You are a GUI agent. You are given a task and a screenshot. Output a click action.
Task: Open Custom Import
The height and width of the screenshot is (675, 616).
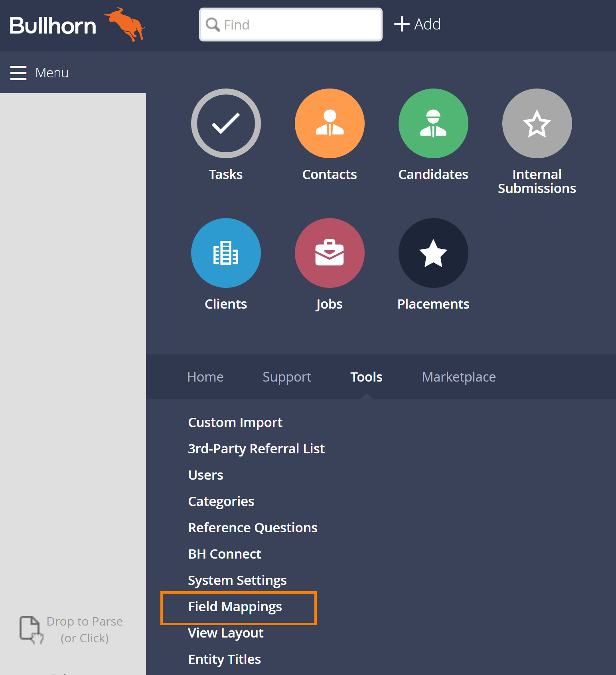(x=235, y=423)
